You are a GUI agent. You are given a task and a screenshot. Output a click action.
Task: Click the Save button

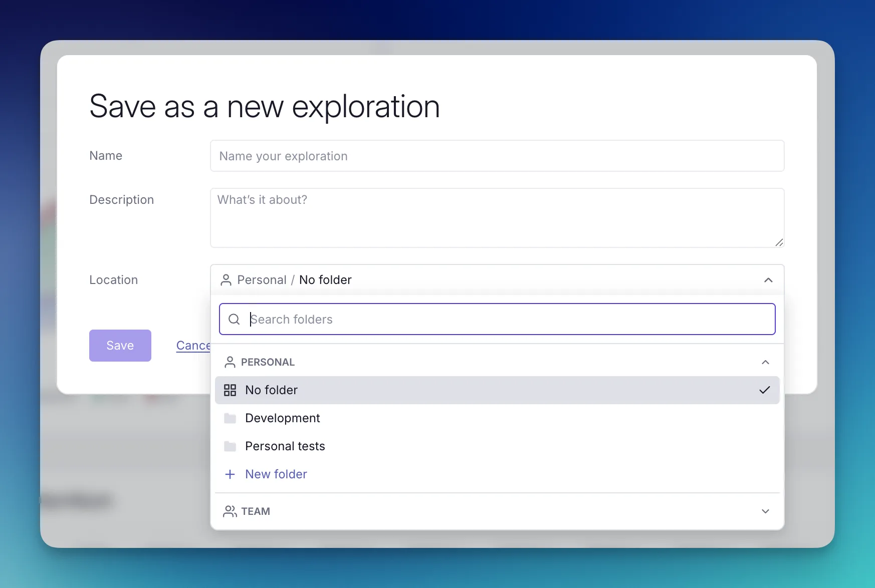point(120,346)
